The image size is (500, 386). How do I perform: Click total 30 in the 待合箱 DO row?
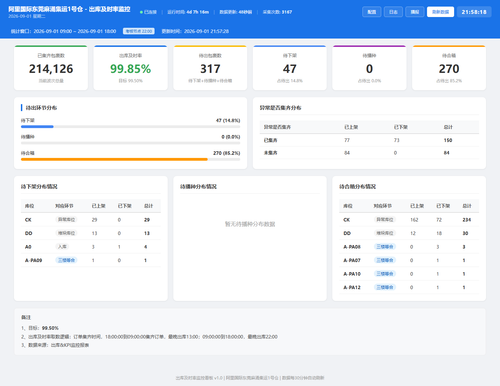(465, 233)
